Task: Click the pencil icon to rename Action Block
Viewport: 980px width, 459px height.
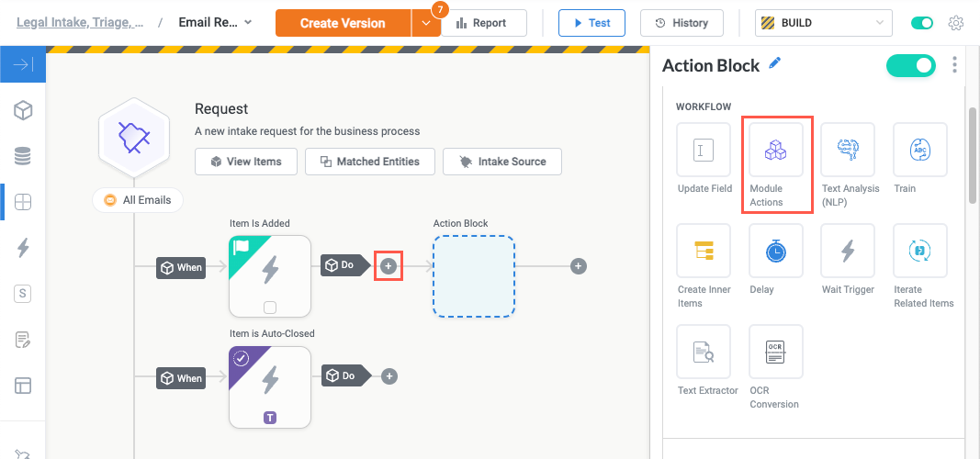Action: [776, 64]
